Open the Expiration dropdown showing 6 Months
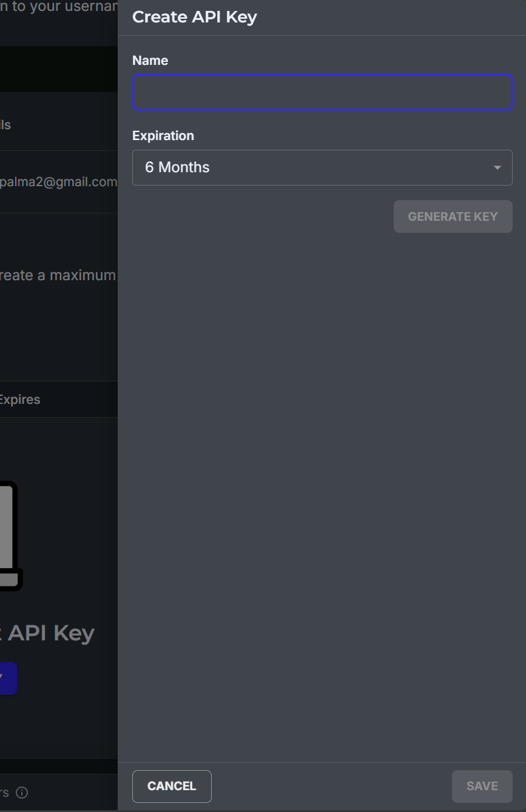 pyautogui.click(x=322, y=167)
